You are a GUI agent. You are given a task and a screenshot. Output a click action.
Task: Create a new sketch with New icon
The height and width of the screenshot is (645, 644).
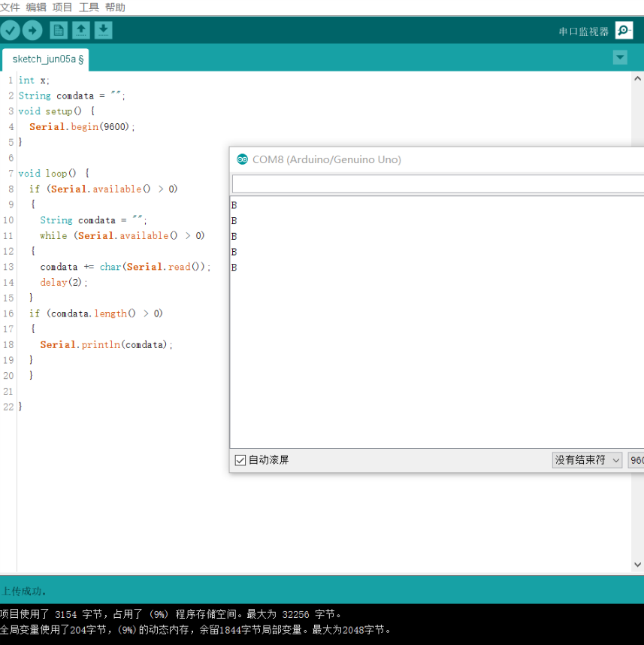point(59,30)
